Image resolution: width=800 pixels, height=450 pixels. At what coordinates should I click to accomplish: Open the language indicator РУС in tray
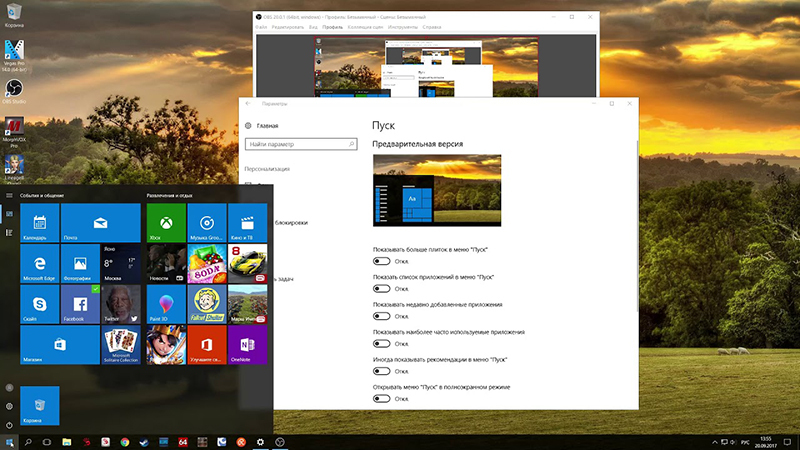744,441
